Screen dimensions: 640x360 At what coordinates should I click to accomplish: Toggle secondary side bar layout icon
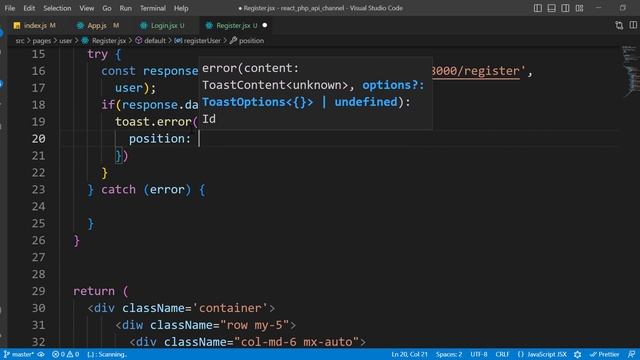[565, 8]
